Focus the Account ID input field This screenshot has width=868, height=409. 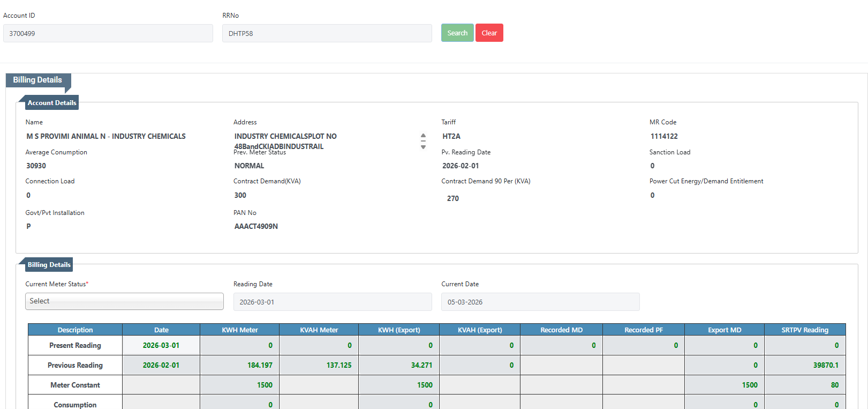tap(108, 33)
